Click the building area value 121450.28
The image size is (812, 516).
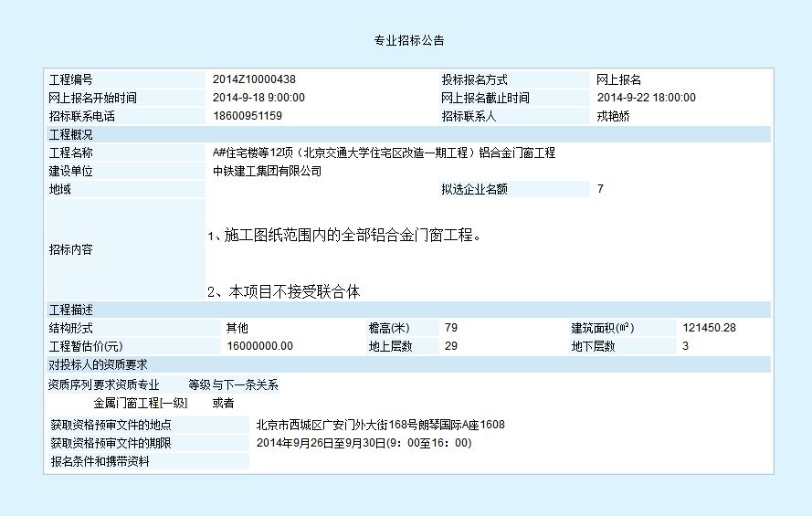(x=709, y=328)
